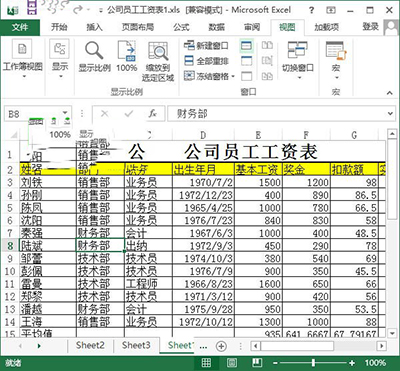Click the name cell 王海
Image resolution: width=400 pixels, height=371 pixels.
point(48,322)
